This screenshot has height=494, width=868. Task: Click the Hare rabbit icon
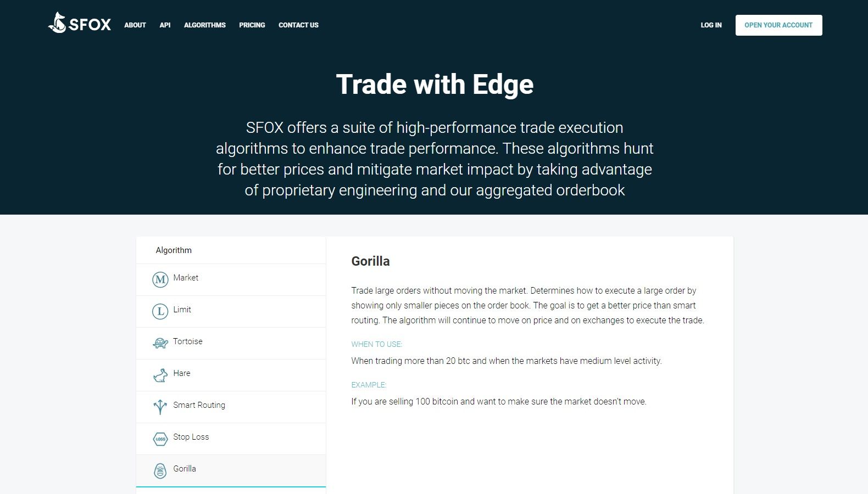(x=160, y=375)
